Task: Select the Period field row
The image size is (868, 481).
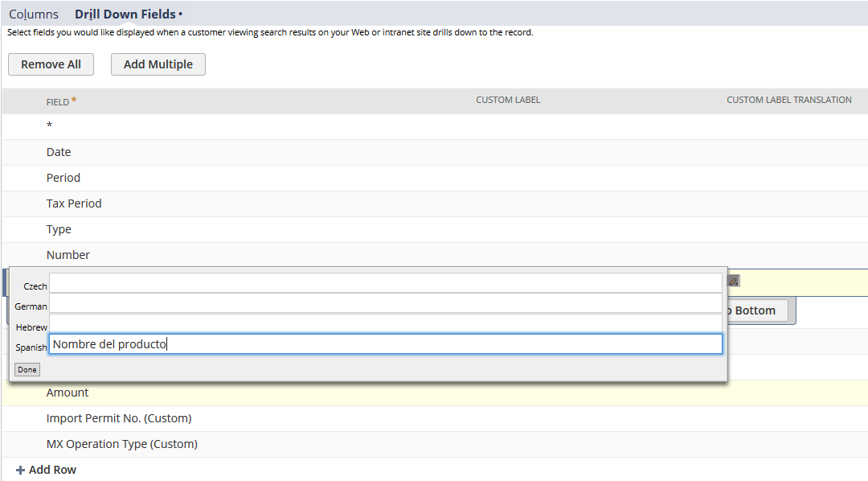Action: point(435,178)
